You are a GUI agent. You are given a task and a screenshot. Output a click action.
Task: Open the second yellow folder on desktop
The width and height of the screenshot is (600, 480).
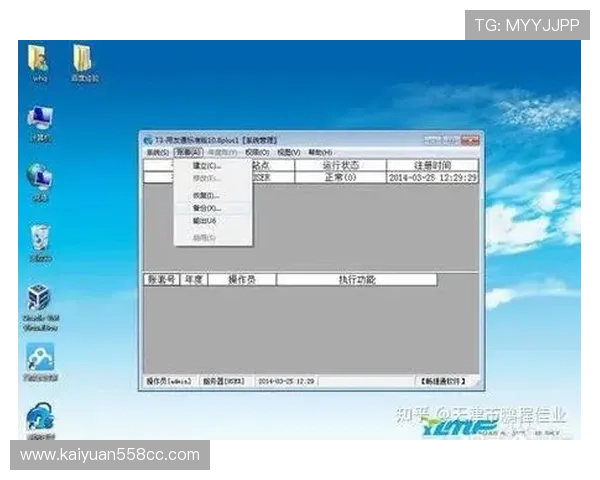pyautogui.click(x=83, y=59)
